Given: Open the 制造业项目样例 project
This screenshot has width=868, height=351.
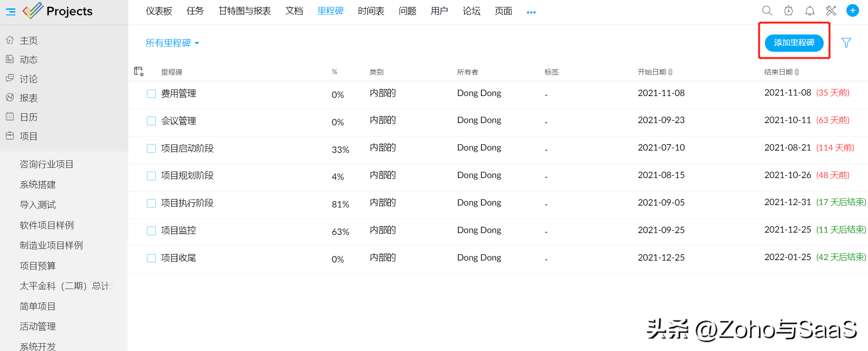Looking at the screenshot, I should coord(51,245).
